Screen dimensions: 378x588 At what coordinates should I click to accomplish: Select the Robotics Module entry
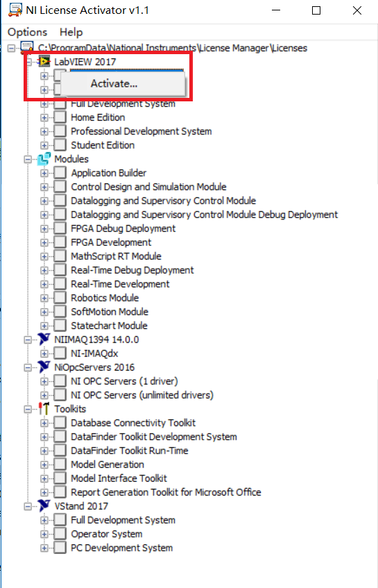point(105,298)
